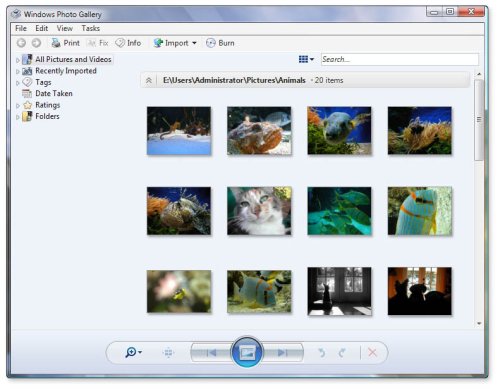Start the slide show with center button

(247, 352)
